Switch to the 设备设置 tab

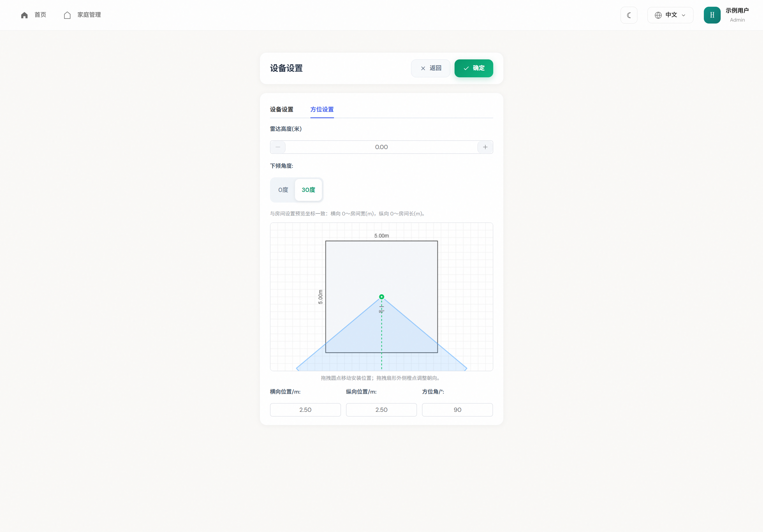coord(282,110)
